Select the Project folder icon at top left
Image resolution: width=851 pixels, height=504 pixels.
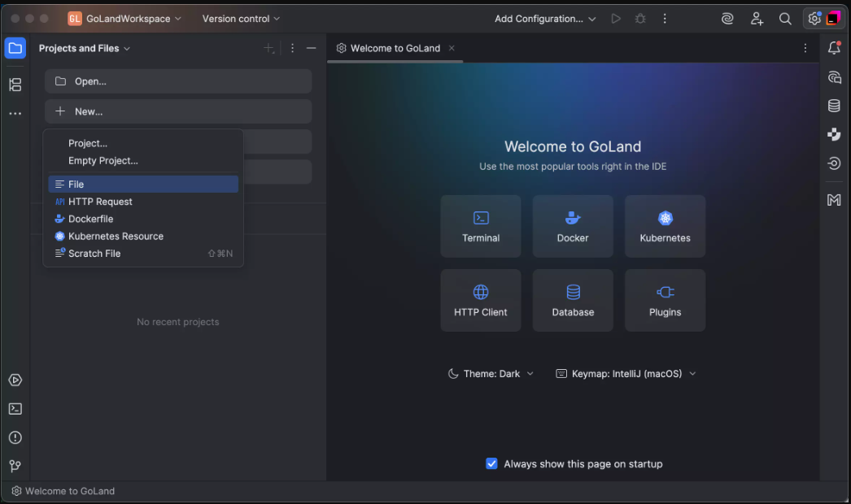pos(15,48)
